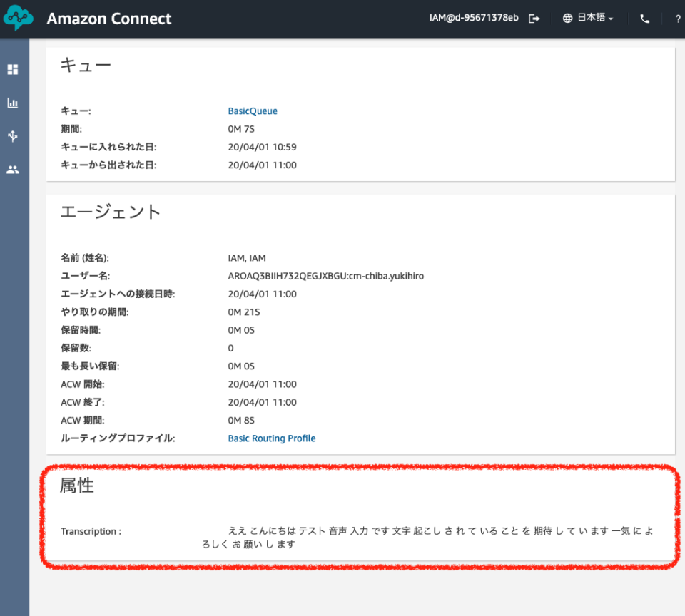Image resolution: width=685 pixels, height=616 pixels.
Task: Click the queue duration value 0M 7S
Action: point(241,129)
